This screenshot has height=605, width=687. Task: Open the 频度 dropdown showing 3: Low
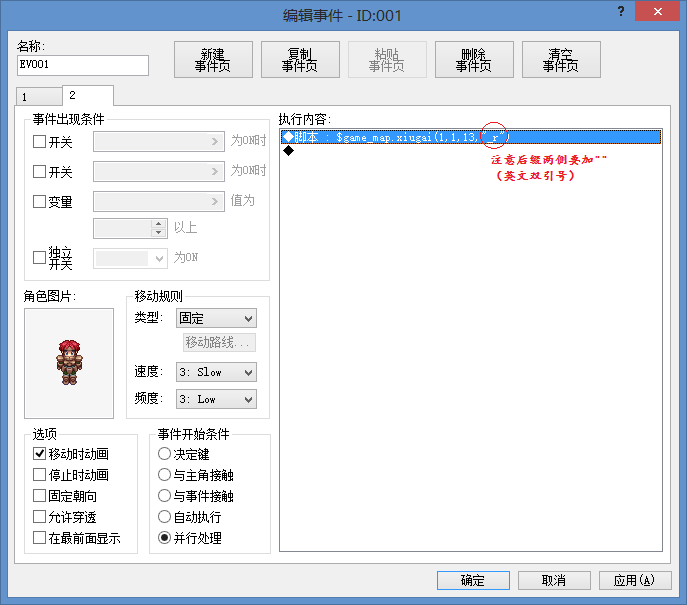click(216, 399)
